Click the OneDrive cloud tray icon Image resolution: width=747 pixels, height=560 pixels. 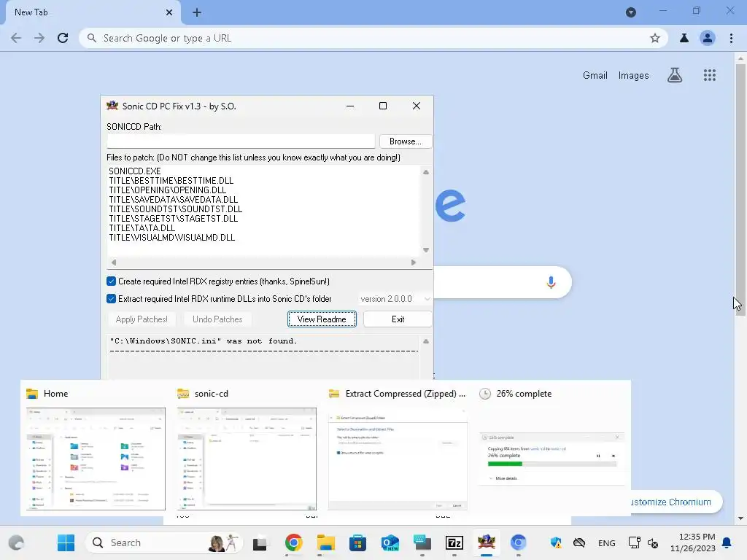578,542
